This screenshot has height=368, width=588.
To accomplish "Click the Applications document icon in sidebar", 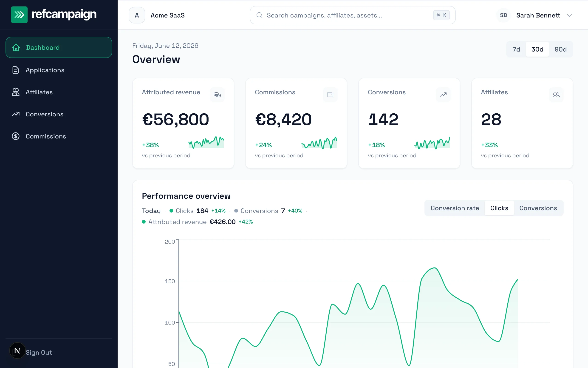I will click(16, 70).
